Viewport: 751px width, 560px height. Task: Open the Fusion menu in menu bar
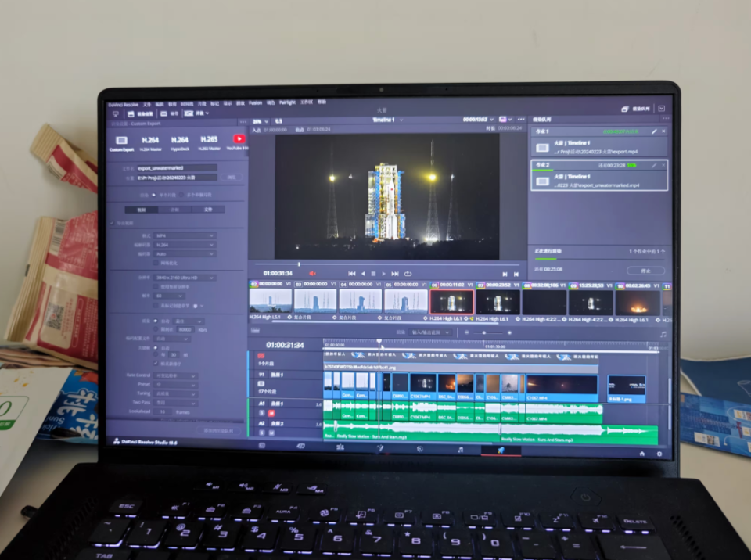pyautogui.click(x=255, y=102)
